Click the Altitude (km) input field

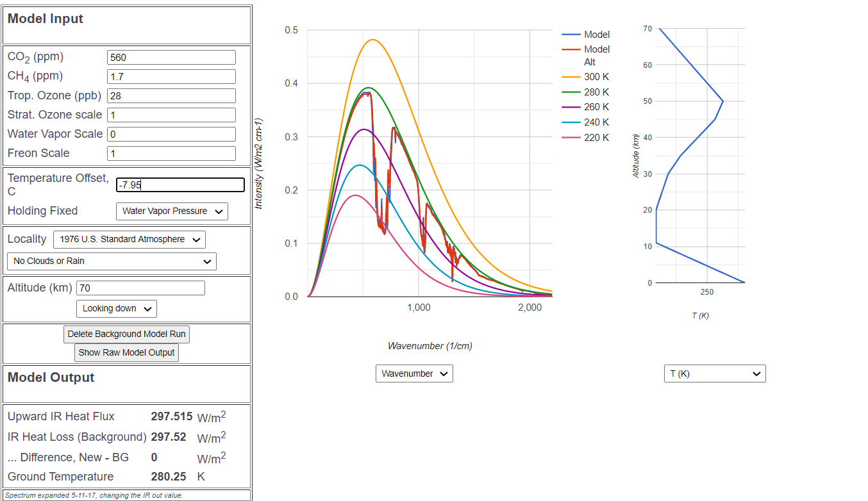(x=140, y=288)
